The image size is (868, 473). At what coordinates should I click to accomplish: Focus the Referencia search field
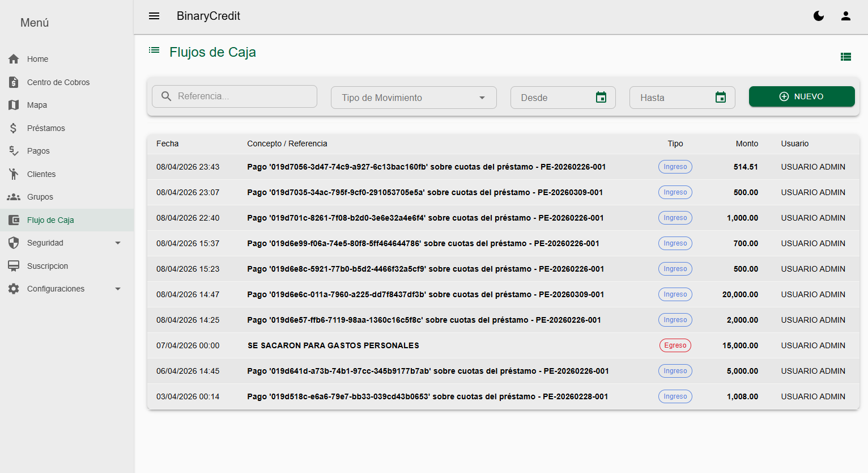click(235, 96)
